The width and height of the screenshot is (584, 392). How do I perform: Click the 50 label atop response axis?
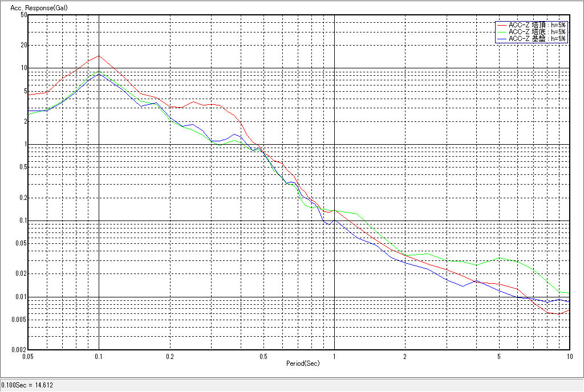(x=24, y=15)
